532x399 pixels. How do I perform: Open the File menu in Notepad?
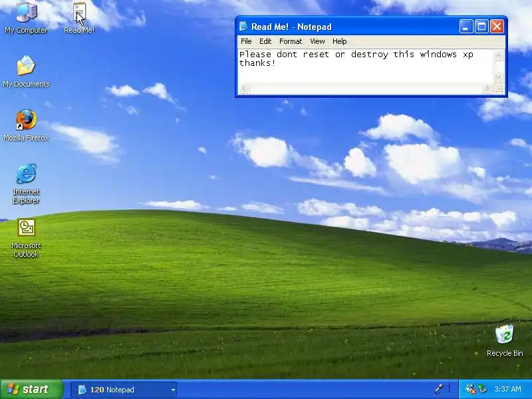coord(246,41)
